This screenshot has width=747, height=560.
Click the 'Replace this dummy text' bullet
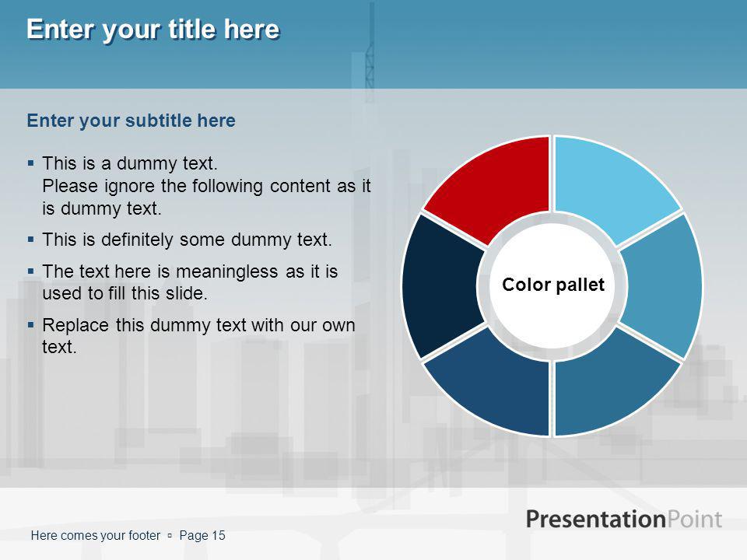198,336
